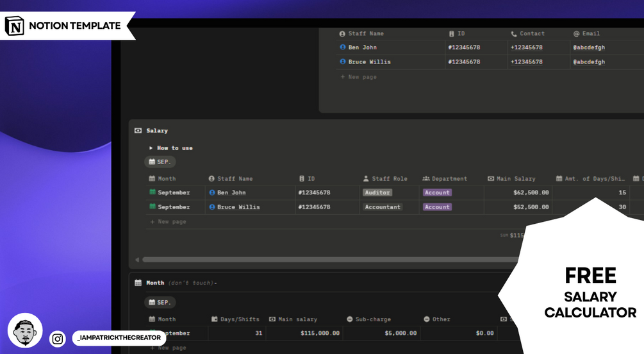Click Amt. of Days/Shi… column header
Screen dimensions: 644x354
point(590,179)
